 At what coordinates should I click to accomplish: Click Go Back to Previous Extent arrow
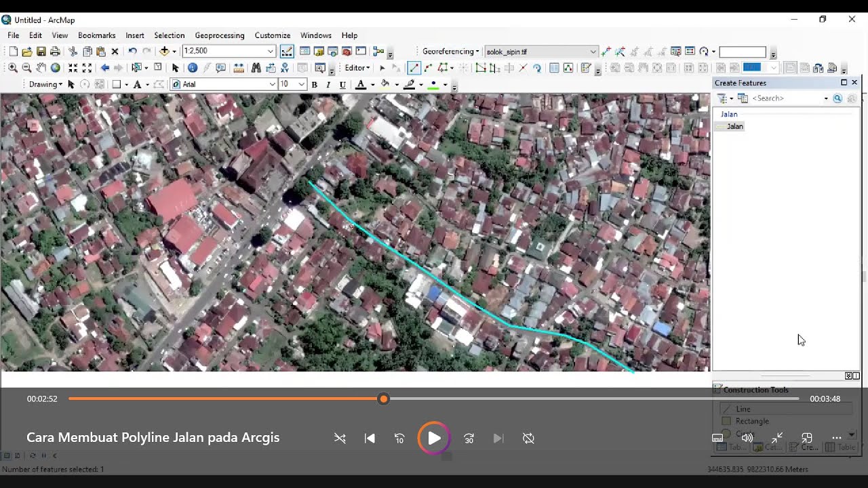(105, 68)
